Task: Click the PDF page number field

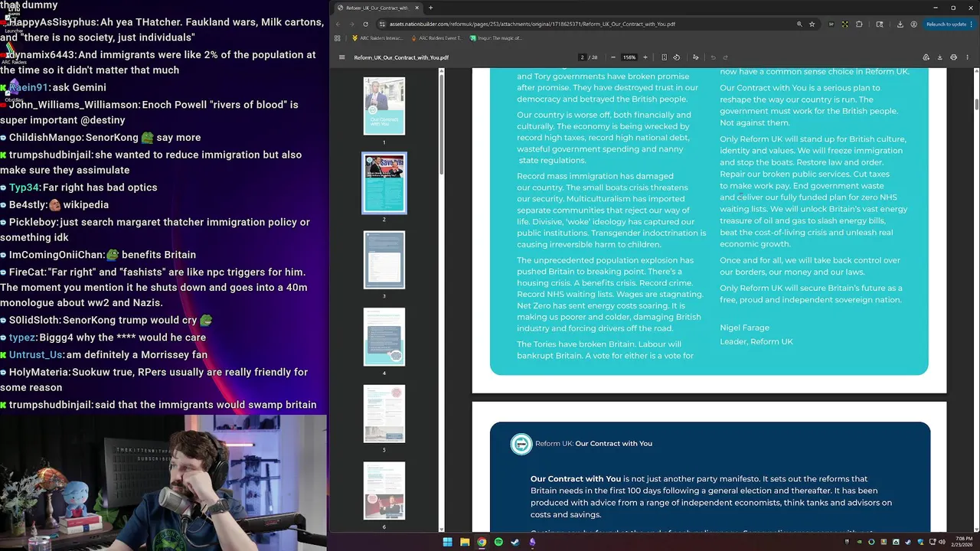Action: coord(582,57)
